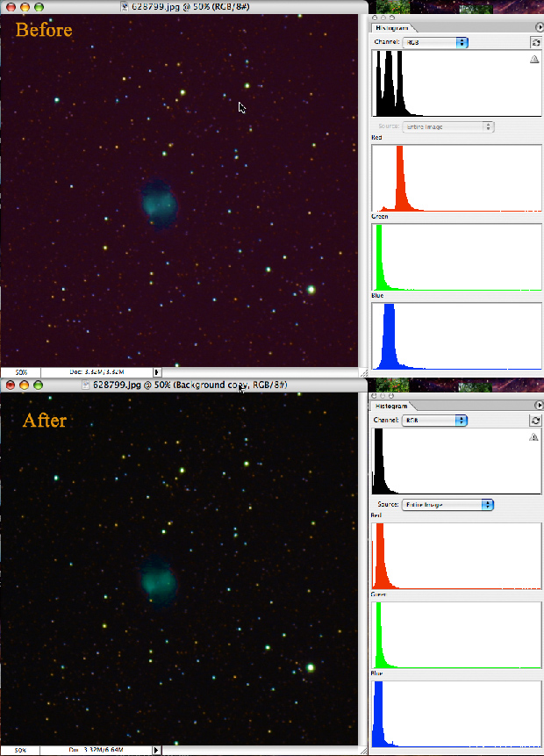Click document icon in 628799.jpg (RGB/8#) title bar
The image size is (544, 756).
125,7
